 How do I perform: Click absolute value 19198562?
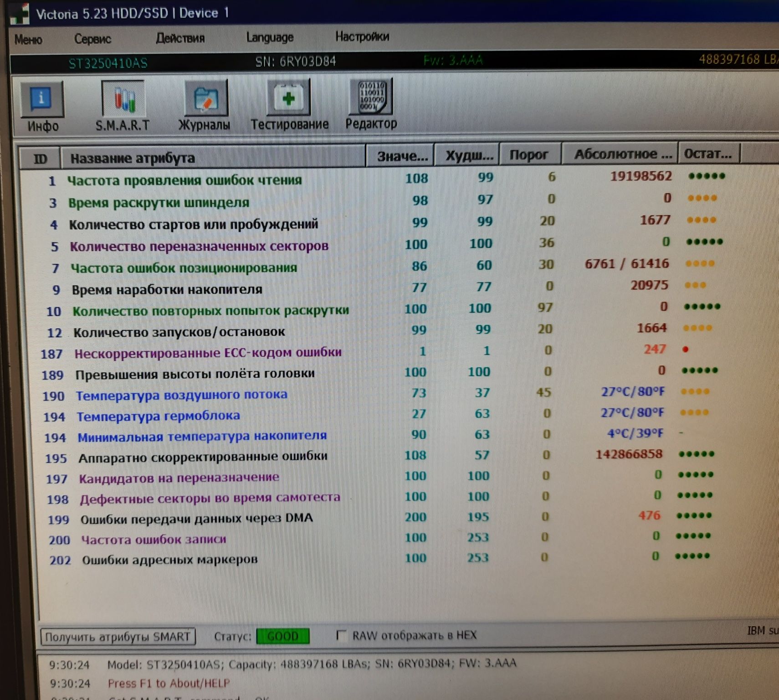[641, 176]
